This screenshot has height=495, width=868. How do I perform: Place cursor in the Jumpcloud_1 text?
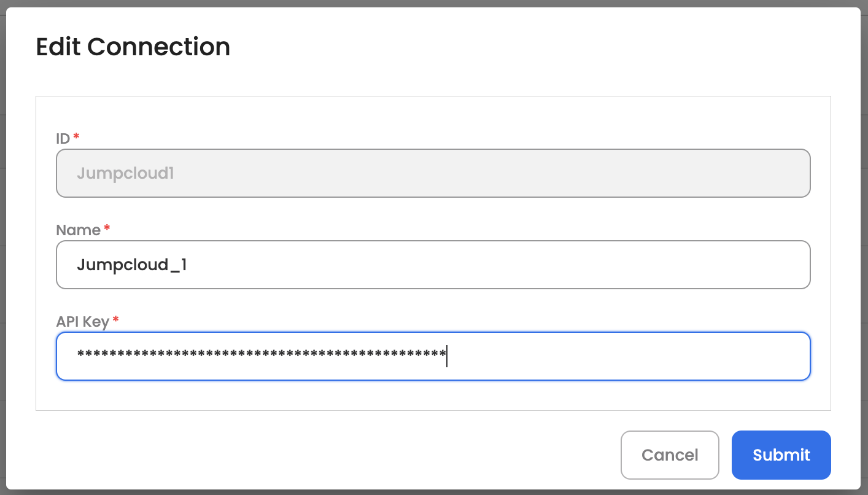[131, 265]
